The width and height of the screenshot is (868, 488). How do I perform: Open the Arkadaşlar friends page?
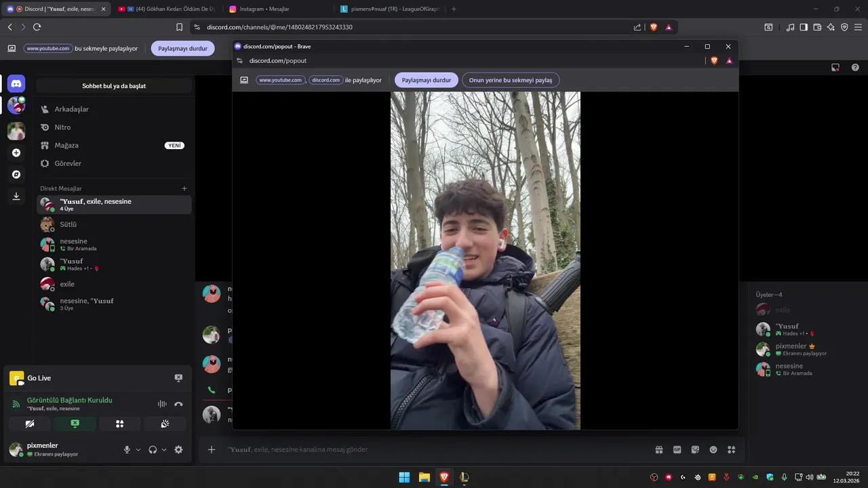[114, 109]
